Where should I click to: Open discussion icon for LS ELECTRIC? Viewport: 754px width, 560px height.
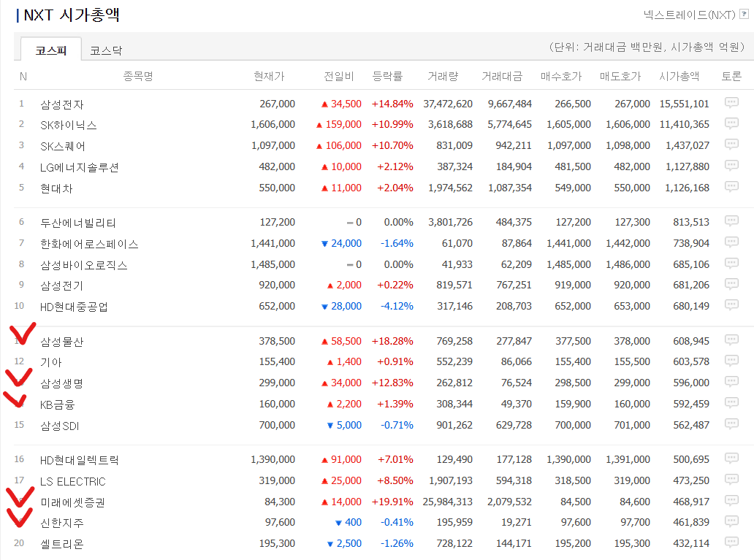point(731,480)
